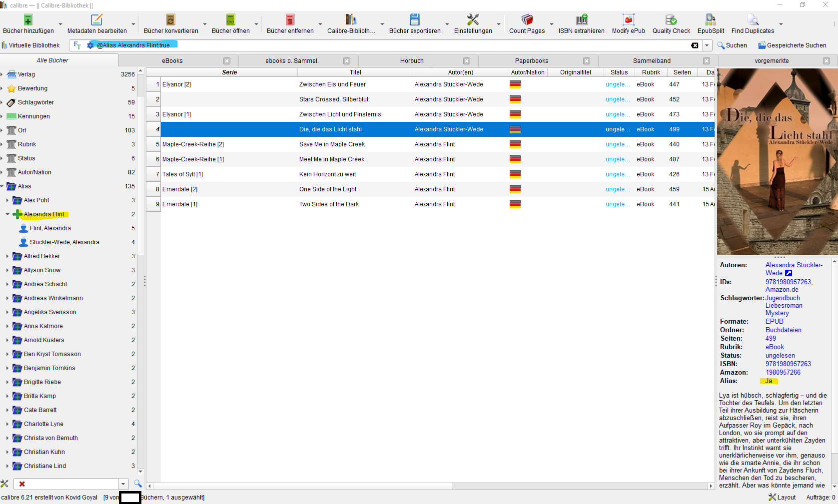
Task: Start the Quality Check plugin
Action: pos(671,20)
